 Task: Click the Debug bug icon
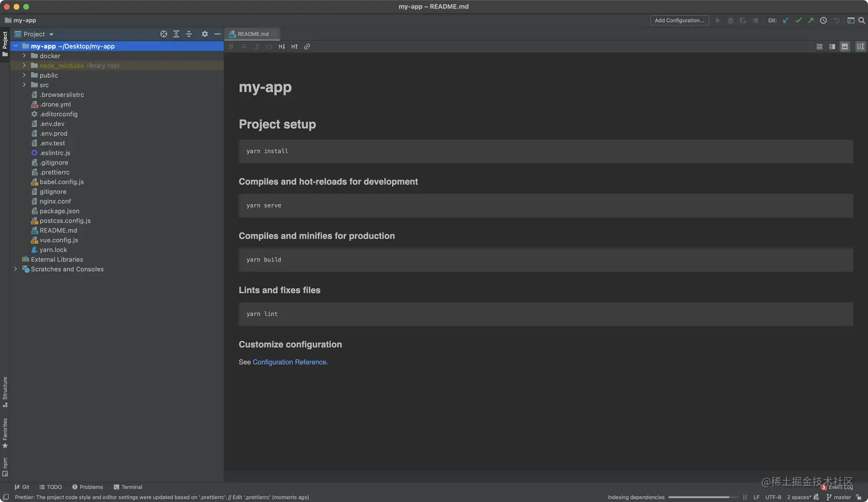pos(730,20)
